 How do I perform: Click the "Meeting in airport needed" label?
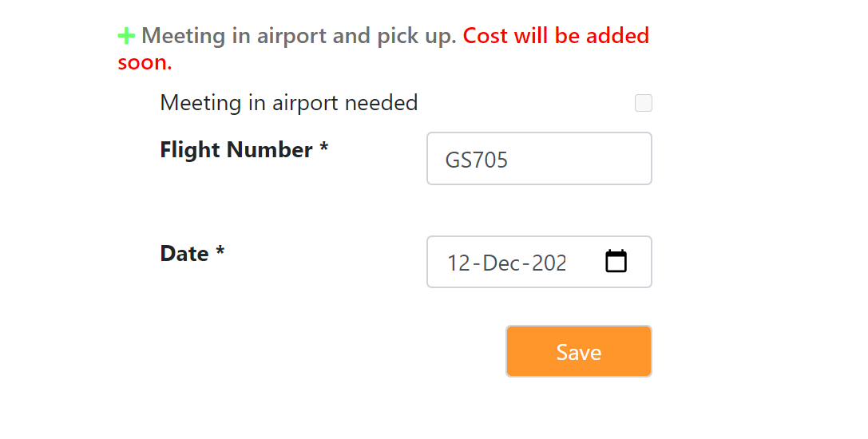click(x=288, y=103)
